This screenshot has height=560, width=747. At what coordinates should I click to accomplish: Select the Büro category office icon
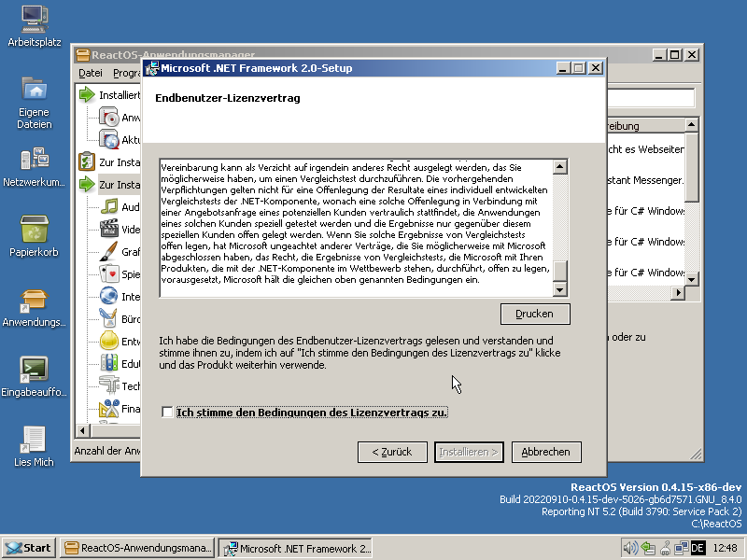(x=108, y=318)
